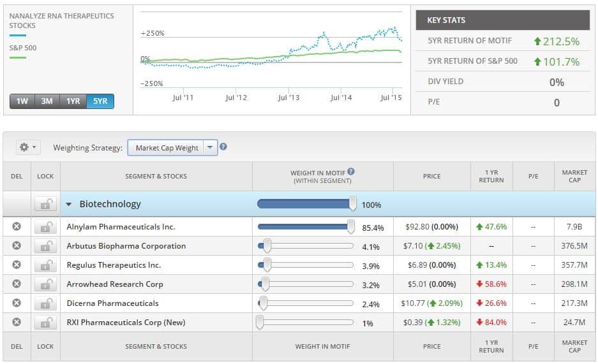Image resolution: width=598 pixels, height=364 pixels.
Task: Toggle lock for Biotechnology segment
Action: (x=45, y=205)
